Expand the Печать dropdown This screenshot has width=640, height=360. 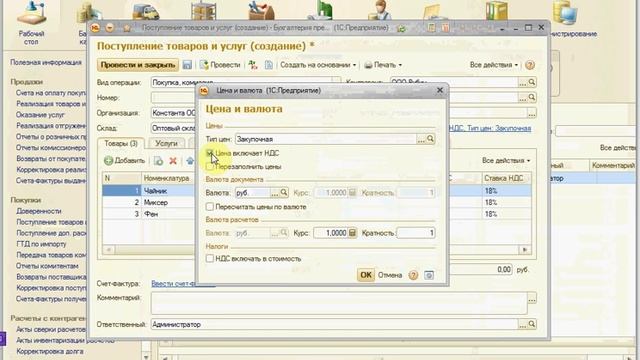(x=383, y=65)
